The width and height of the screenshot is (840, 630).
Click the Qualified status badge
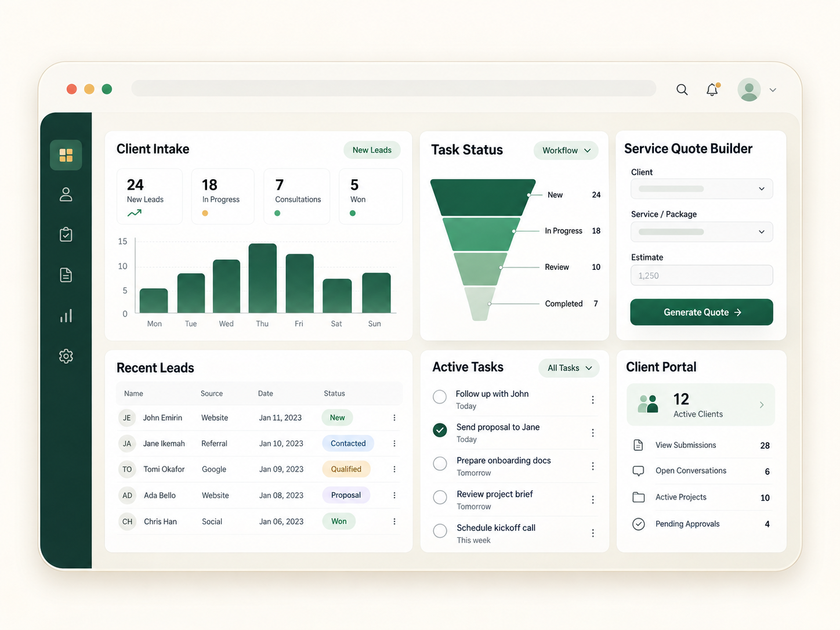[x=346, y=469]
